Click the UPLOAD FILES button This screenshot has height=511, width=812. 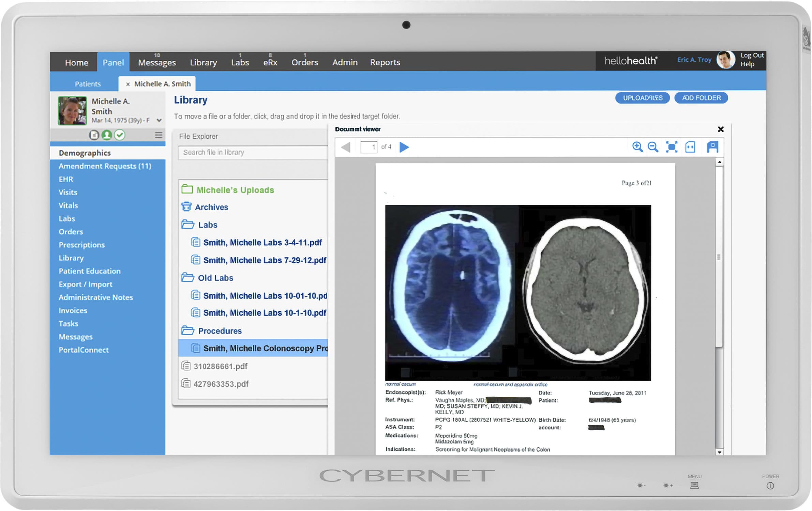pos(642,98)
